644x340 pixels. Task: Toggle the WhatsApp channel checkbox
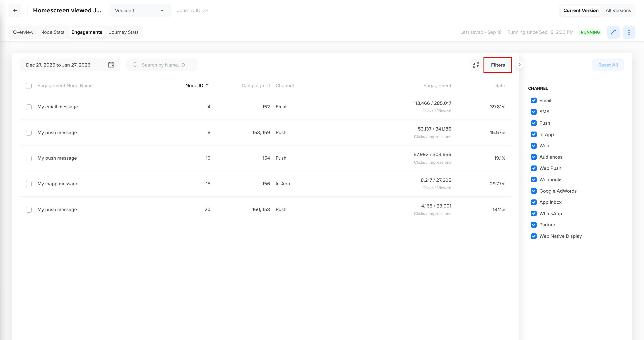[x=534, y=214]
